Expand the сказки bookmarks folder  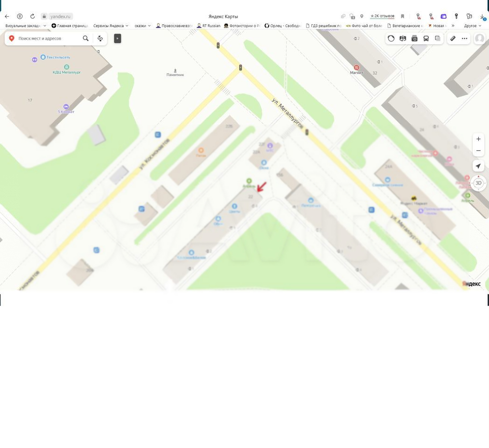[x=142, y=26]
